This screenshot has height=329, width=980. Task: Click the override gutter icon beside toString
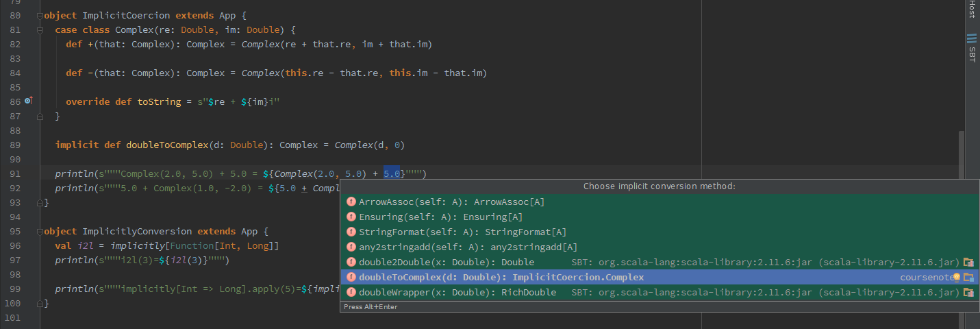click(x=28, y=101)
